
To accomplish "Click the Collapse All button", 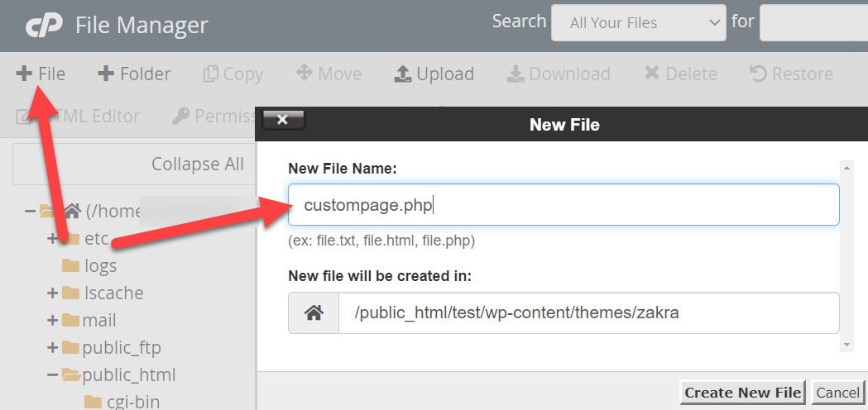I will (134, 164).
